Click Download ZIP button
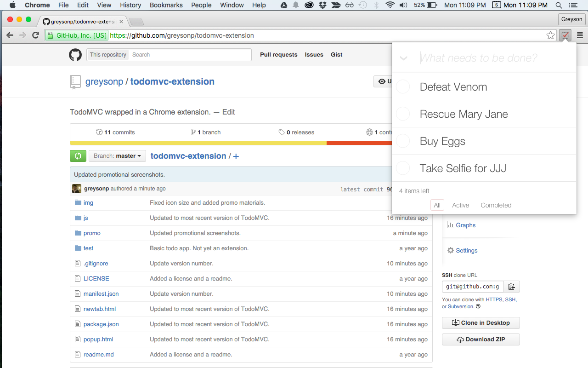 pos(481,339)
